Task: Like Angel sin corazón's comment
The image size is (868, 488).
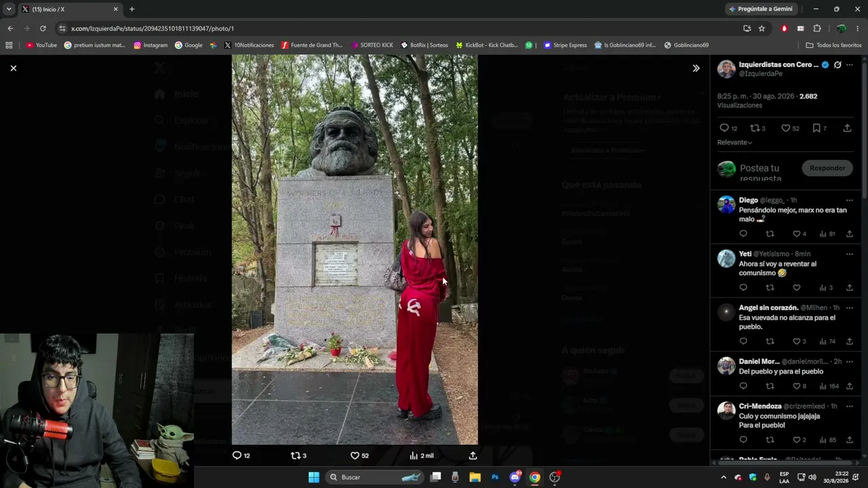Action: [x=797, y=341]
